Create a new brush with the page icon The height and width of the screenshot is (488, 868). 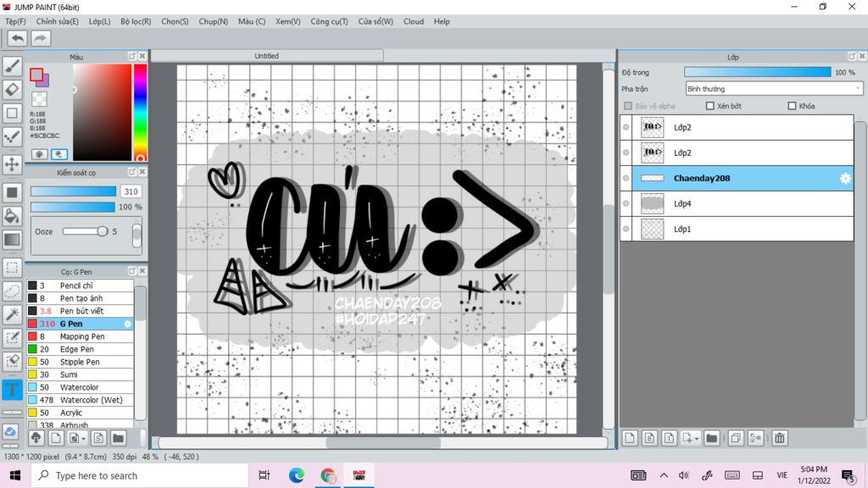56,438
